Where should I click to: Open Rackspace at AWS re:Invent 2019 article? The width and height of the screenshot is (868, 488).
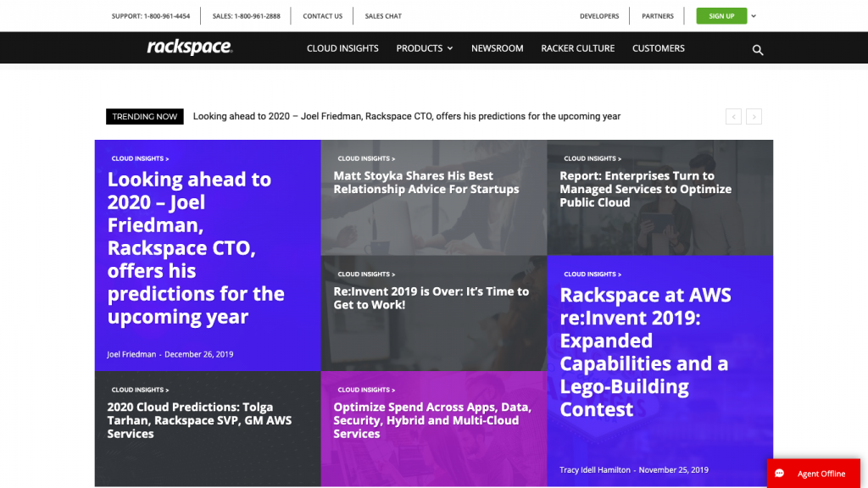(645, 352)
